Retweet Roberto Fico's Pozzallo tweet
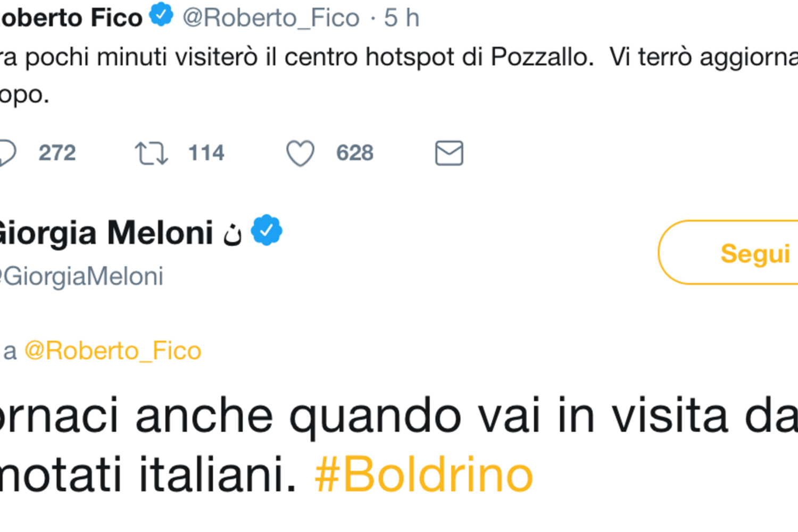798x532 pixels. coord(151,153)
